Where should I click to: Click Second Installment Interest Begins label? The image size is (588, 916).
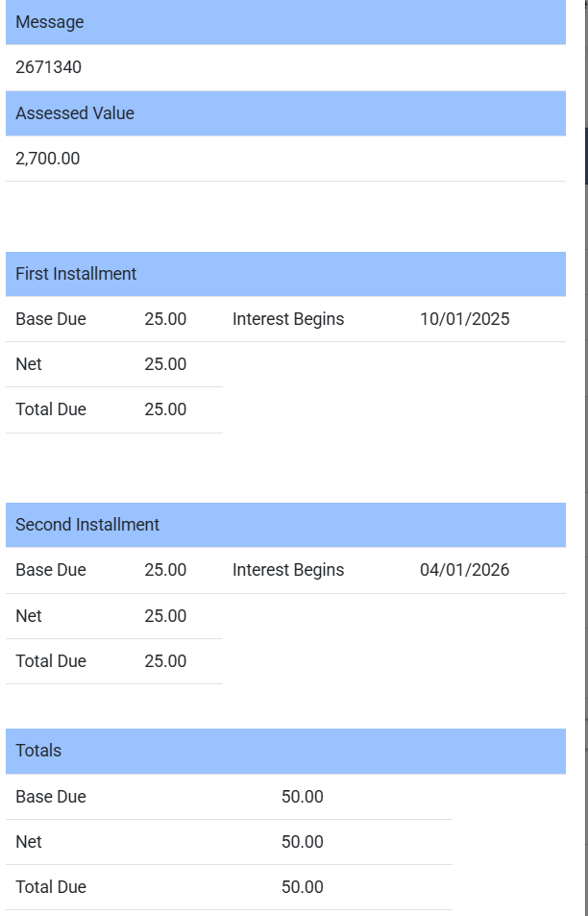[288, 570]
